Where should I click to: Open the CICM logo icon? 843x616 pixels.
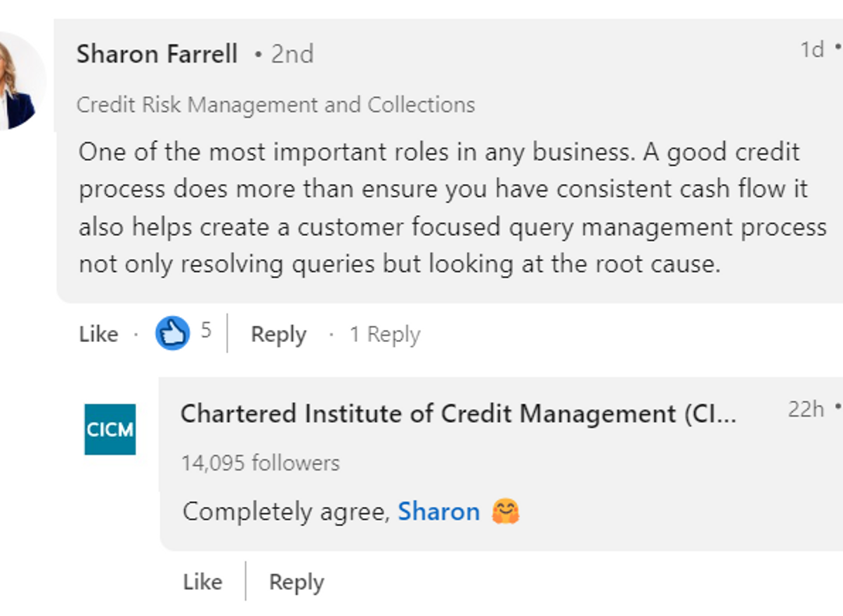click(x=110, y=429)
